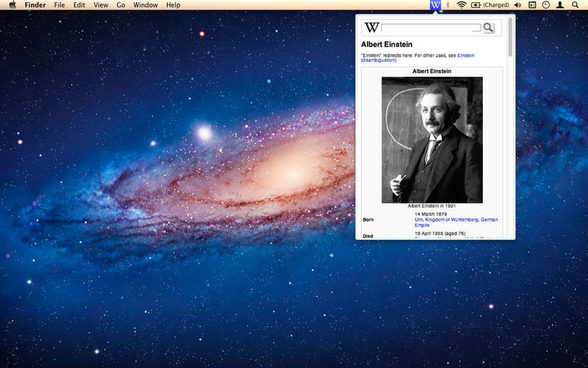Open the volume control in menu bar

tap(518, 5)
